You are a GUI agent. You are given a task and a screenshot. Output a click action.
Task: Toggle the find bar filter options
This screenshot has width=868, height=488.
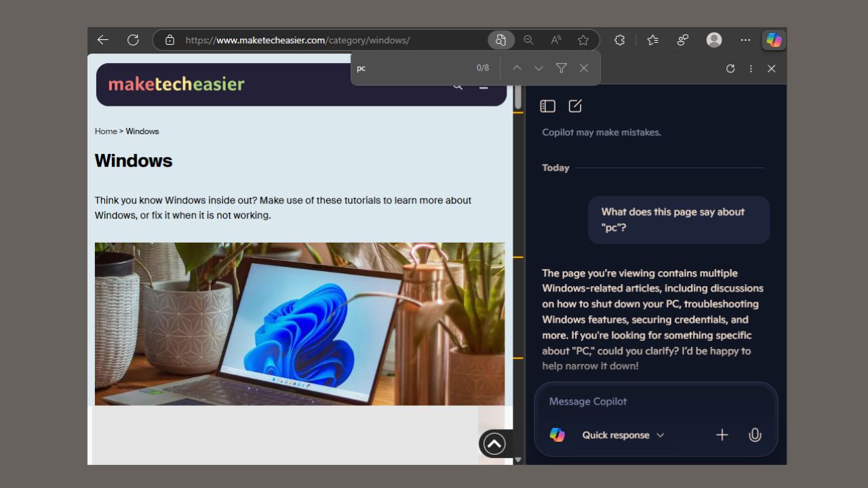[x=561, y=68]
